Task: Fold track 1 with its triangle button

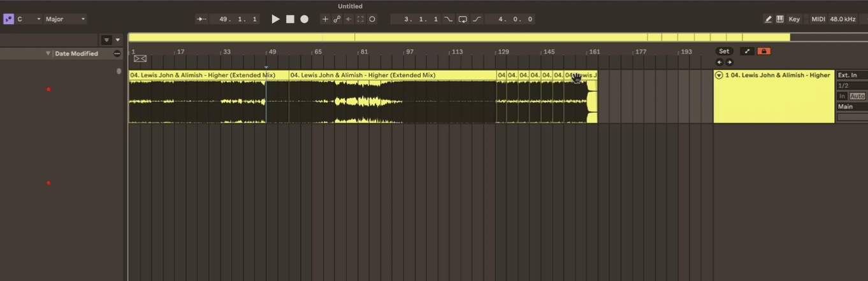Action: [719, 75]
